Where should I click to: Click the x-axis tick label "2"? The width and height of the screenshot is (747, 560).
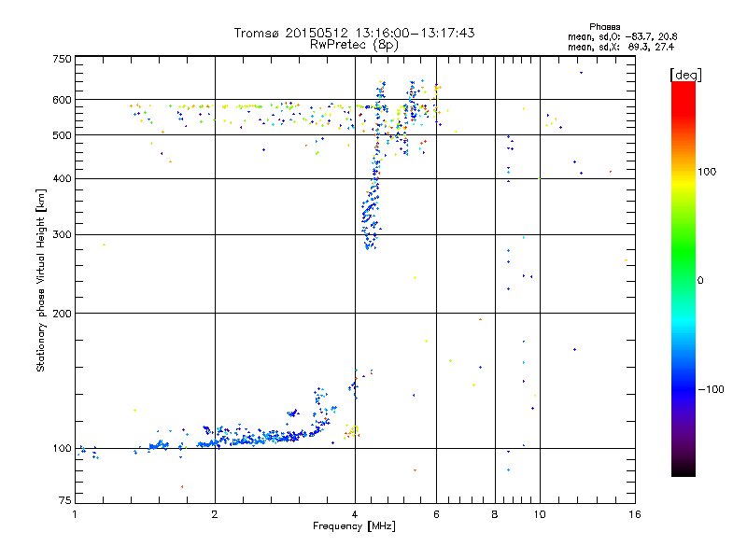pos(215,514)
